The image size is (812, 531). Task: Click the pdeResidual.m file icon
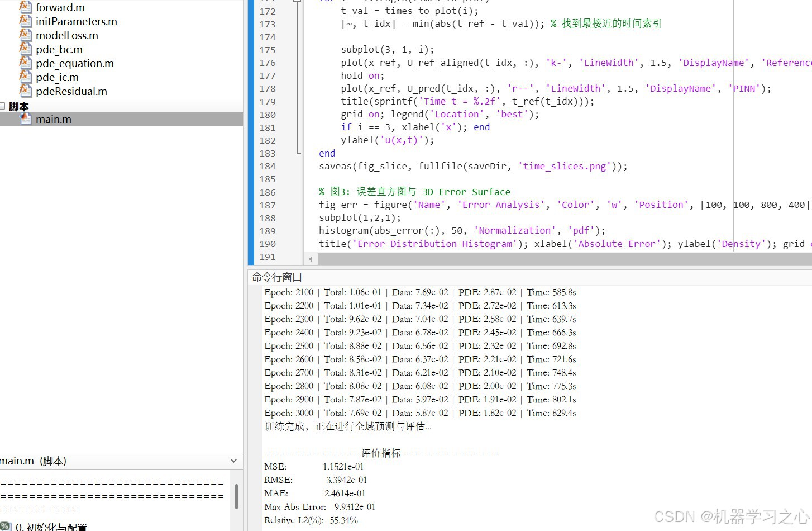[x=25, y=91]
